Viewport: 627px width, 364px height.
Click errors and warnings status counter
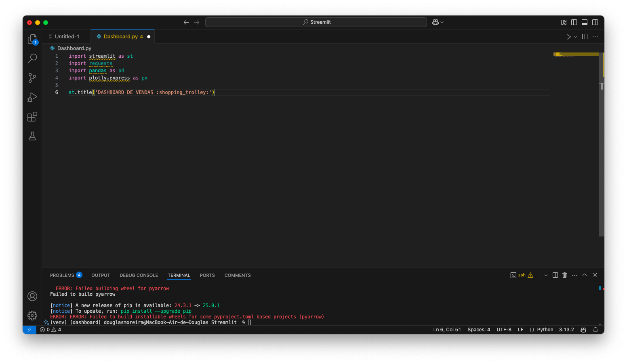pos(50,330)
